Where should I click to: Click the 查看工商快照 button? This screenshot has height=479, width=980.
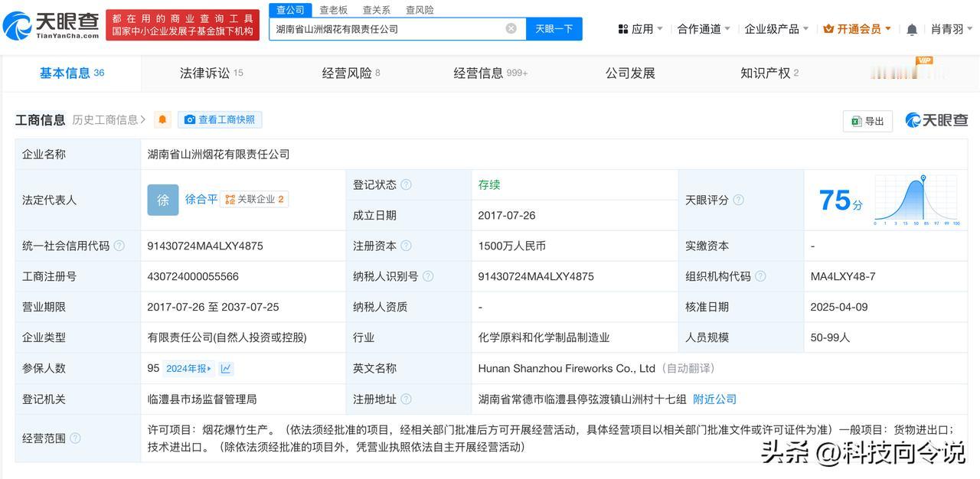coord(220,119)
